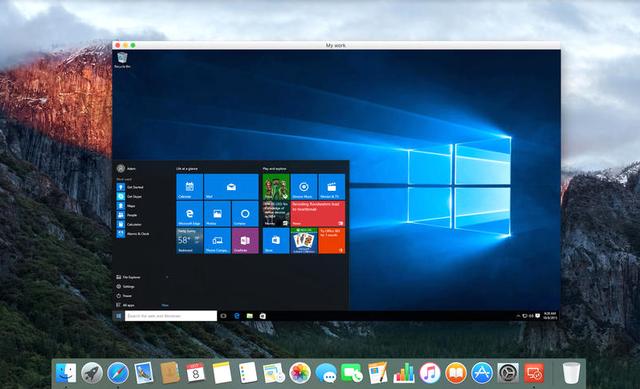Open the Photos tile
This screenshot has height=389, width=640.
217,213
